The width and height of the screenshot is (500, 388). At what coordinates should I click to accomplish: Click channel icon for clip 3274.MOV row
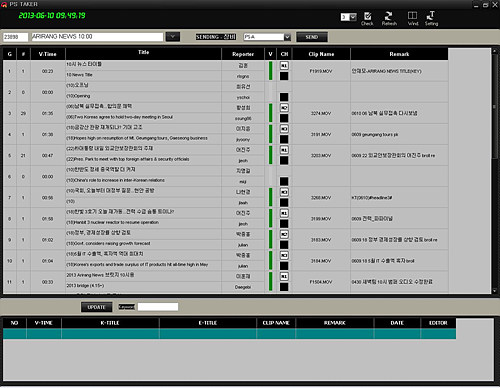(284, 108)
